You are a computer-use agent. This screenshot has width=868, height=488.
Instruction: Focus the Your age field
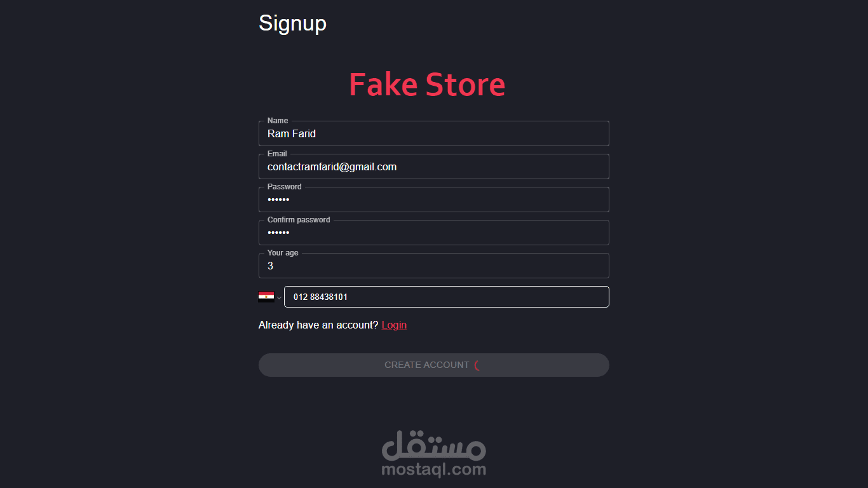[x=434, y=266]
